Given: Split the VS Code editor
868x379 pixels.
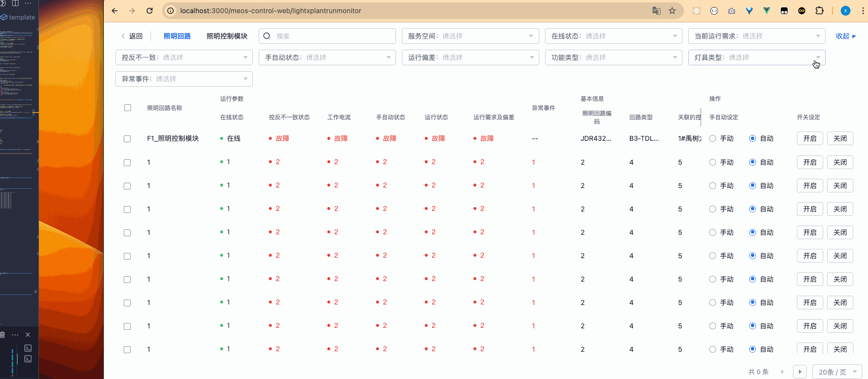Looking at the screenshot, I should click(15, 3).
